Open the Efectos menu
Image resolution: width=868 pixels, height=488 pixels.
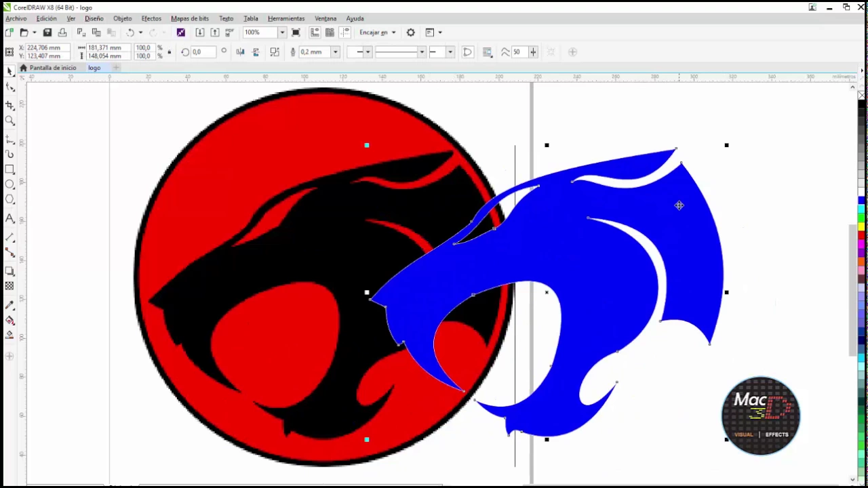click(151, 18)
